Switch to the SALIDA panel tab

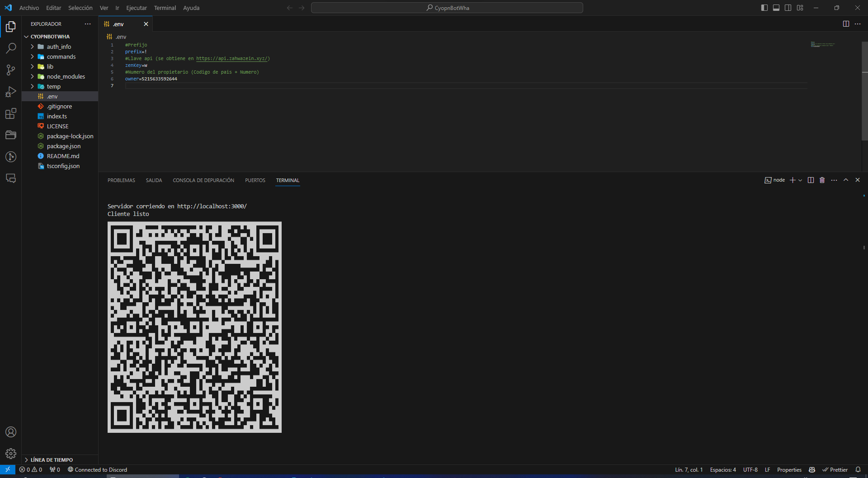coord(154,180)
